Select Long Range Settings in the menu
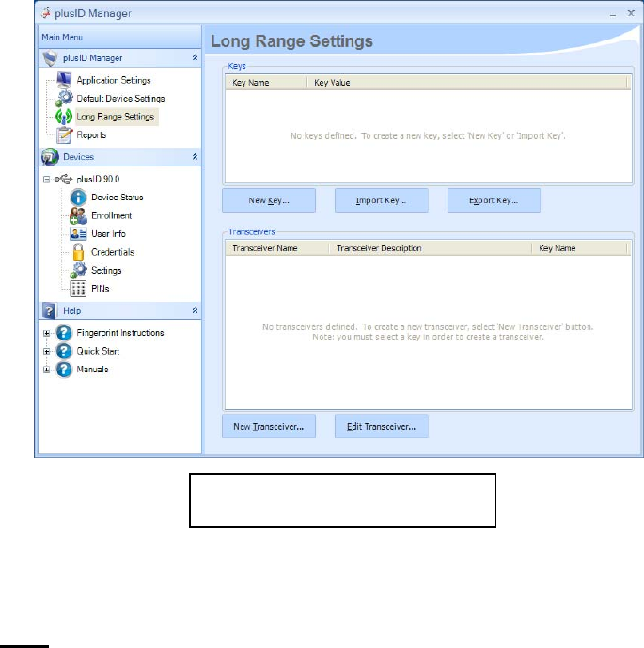 pos(116,117)
